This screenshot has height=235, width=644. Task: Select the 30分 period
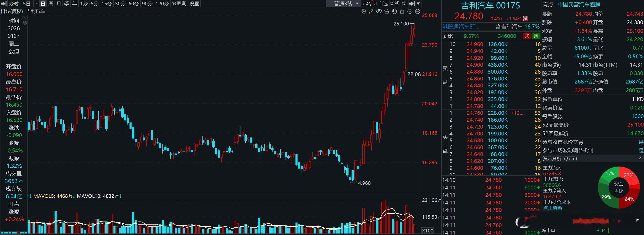(x=120, y=4)
